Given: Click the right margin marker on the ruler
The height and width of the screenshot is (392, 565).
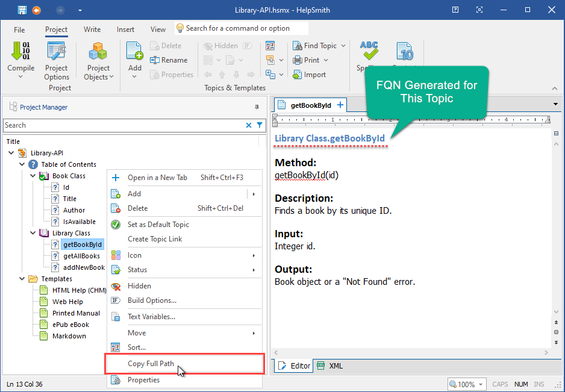Looking at the screenshot, I should 548,120.
